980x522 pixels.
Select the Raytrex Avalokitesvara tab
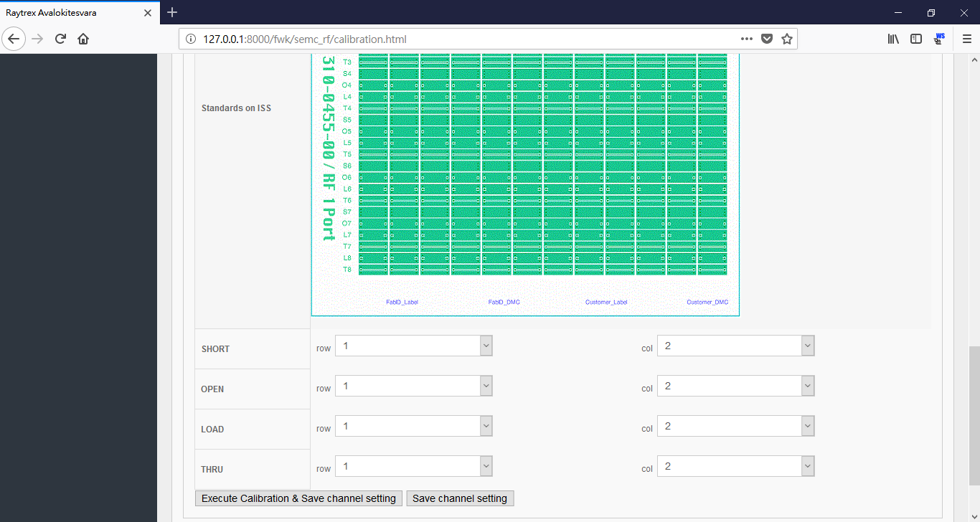click(79, 13)
